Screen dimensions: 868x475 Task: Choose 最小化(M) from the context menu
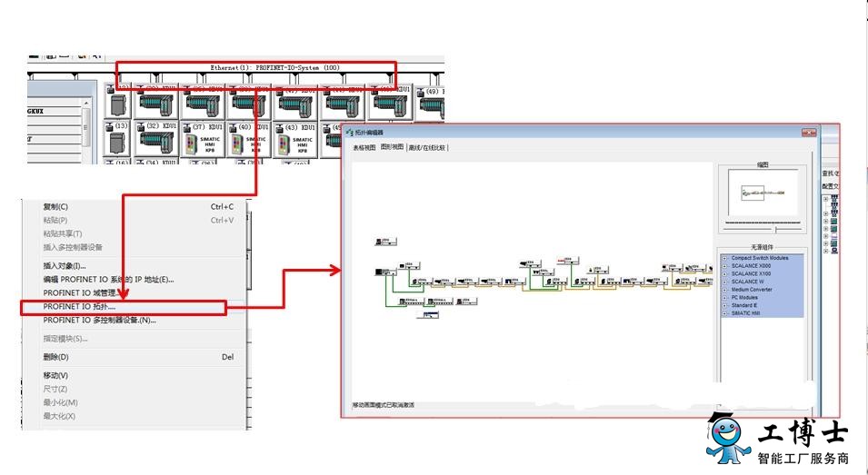[x=60, y=402]
